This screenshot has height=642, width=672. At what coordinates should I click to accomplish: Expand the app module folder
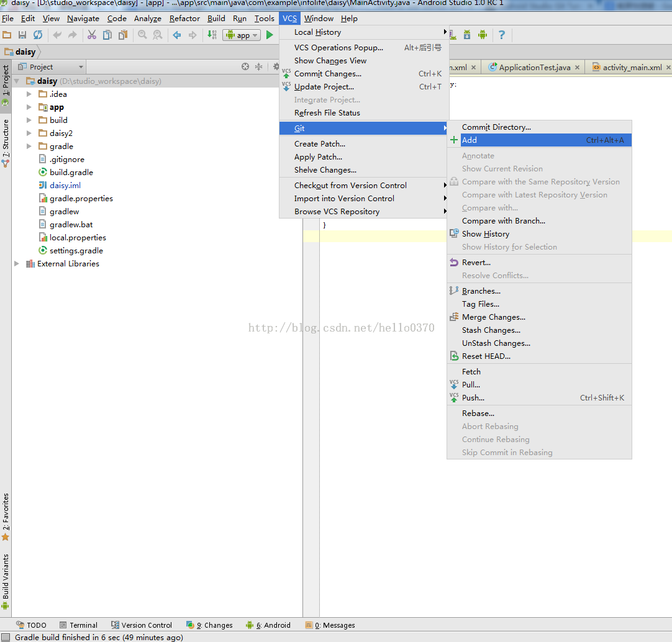tap(29, 107)
